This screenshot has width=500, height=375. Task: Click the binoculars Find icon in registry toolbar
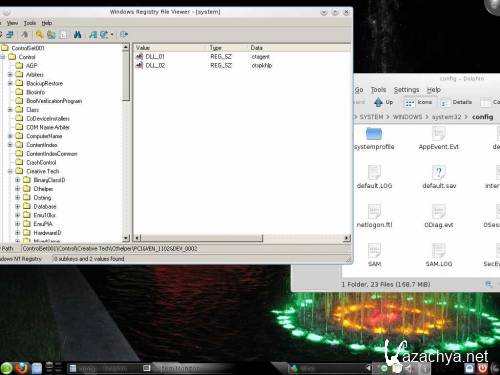tap(77, 34)
